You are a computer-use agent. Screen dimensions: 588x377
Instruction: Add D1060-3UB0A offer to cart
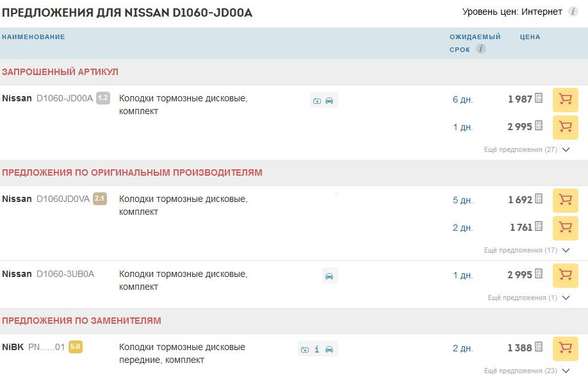(565, 275)
